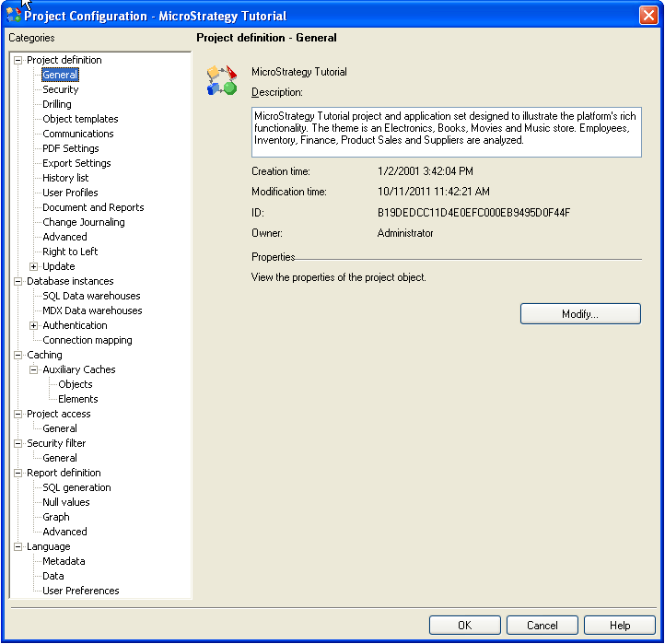The image size is (665, 644).
Task: Confirm with the OK button
Action: click(x=465, y=626)
